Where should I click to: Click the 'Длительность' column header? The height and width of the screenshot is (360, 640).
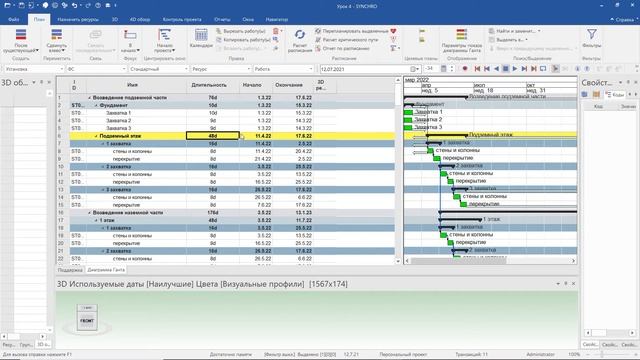coord(209,85)
